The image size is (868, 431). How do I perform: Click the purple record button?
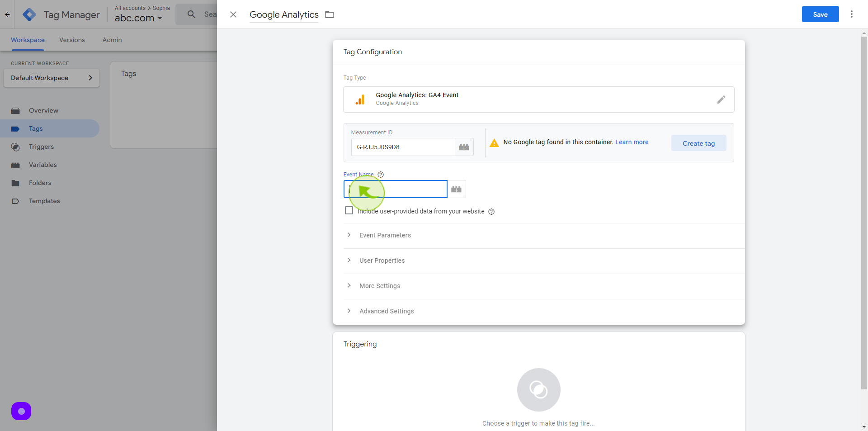21,411
